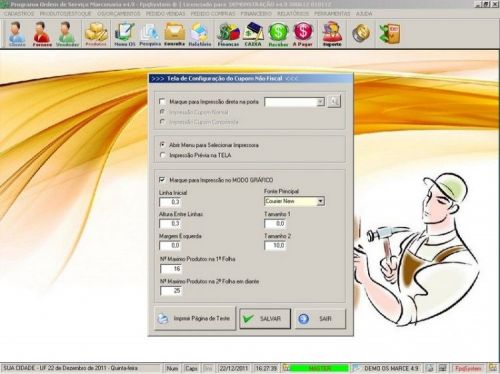Open the Finanças money icon

click(228, 34)
